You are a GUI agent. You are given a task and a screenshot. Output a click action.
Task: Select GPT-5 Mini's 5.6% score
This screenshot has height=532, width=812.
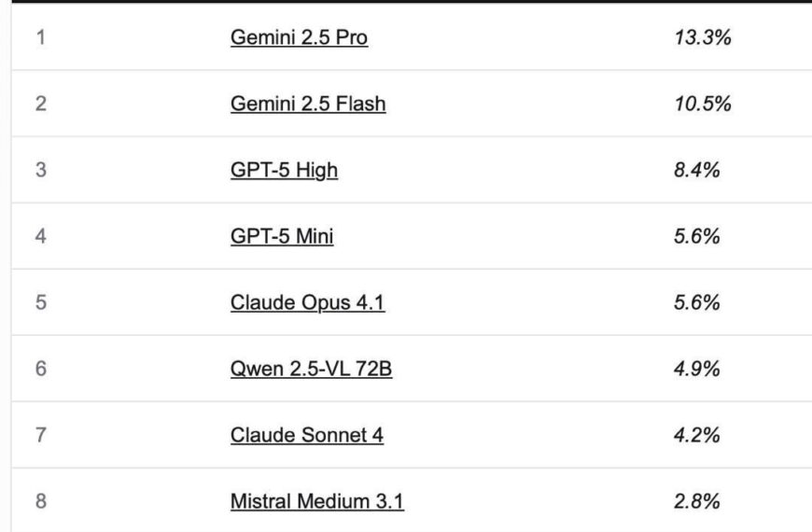pyautogui.click(x=696, y=237)
